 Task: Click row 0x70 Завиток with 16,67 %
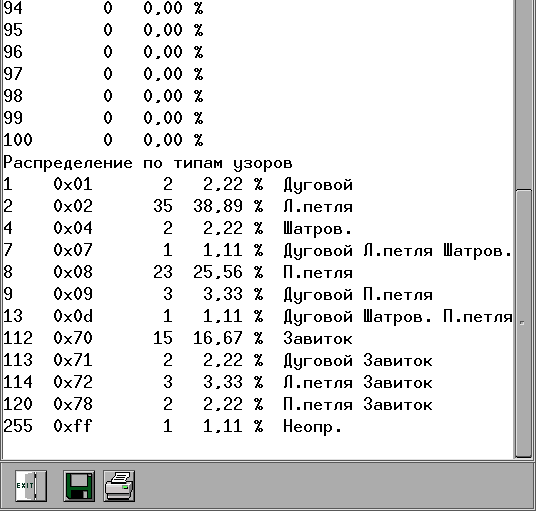pos(178,338)
